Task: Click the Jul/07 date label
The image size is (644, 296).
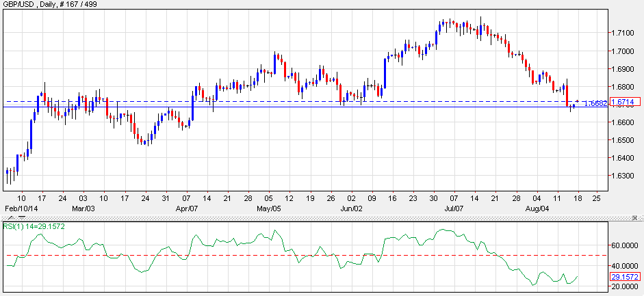Action: (455, 207)
